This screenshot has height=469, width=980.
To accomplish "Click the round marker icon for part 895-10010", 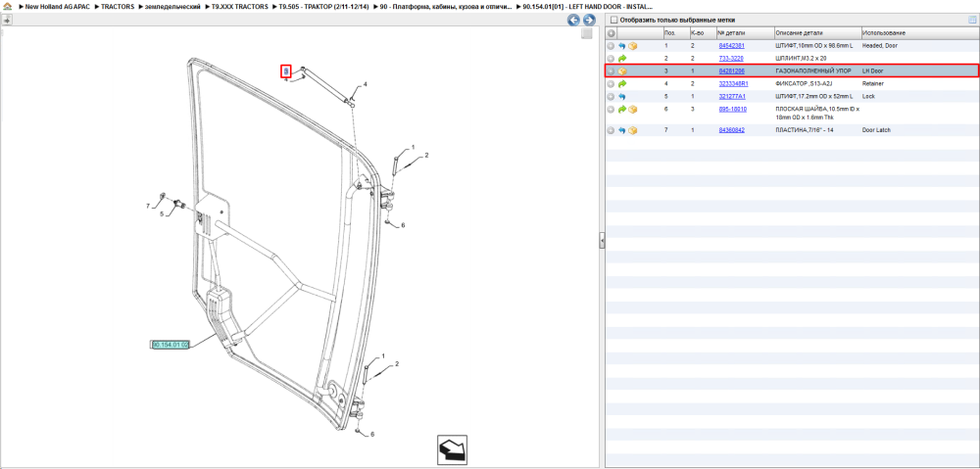I will point(611,110).
